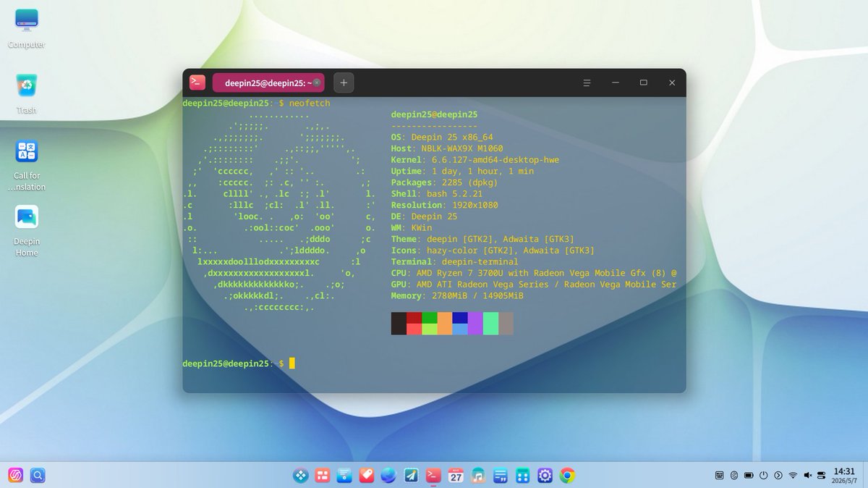868x488 pixels.
Task: Click the 'Terminal: deepin-terminal' line
Action: coord(455,261)
